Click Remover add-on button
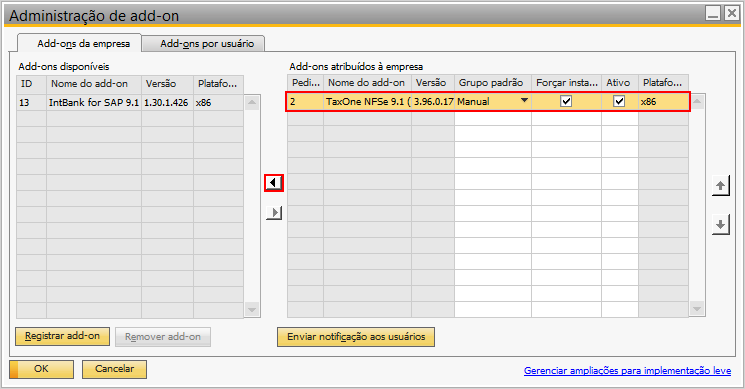Screen dimensions: 745x389 (x=162, y=337)
